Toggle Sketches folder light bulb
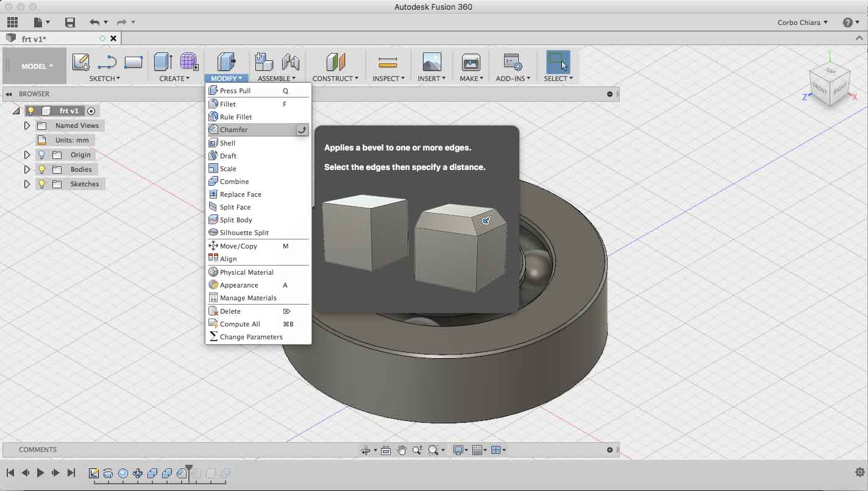The width and height of the screenshot is (868, 491). click(x=41, y=184)
